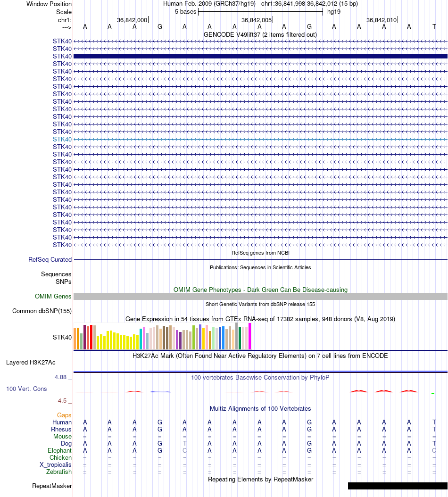
Task: Click coordinates text chr1:36,841,998-36,842,012 (15 bp)
Action: pos(309,4)
